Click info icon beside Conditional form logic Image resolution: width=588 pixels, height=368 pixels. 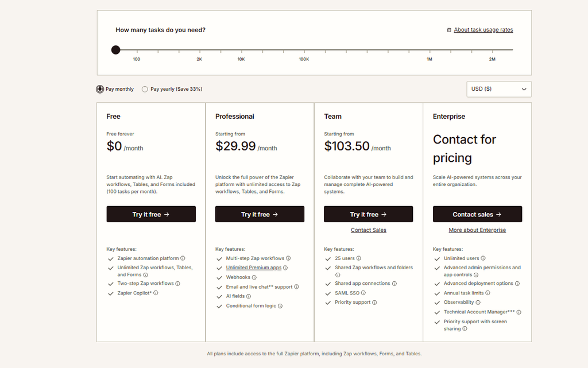tap(280, 306)
